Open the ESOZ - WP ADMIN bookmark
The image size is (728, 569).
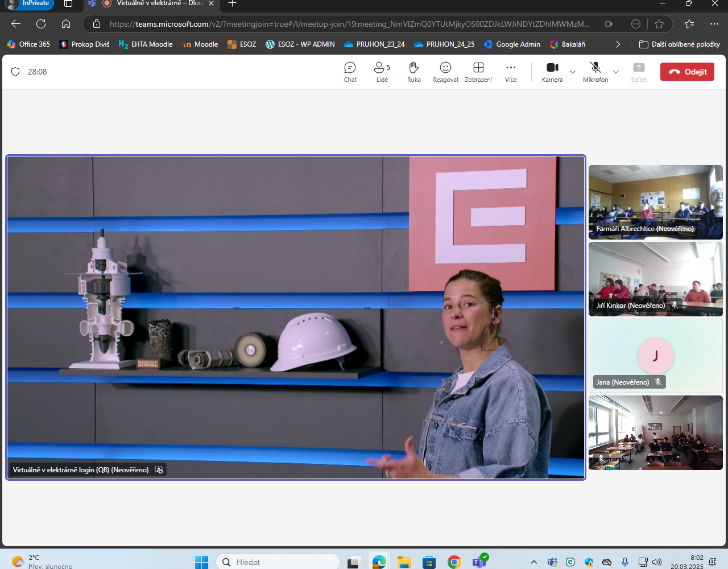(x=300, y=44)
